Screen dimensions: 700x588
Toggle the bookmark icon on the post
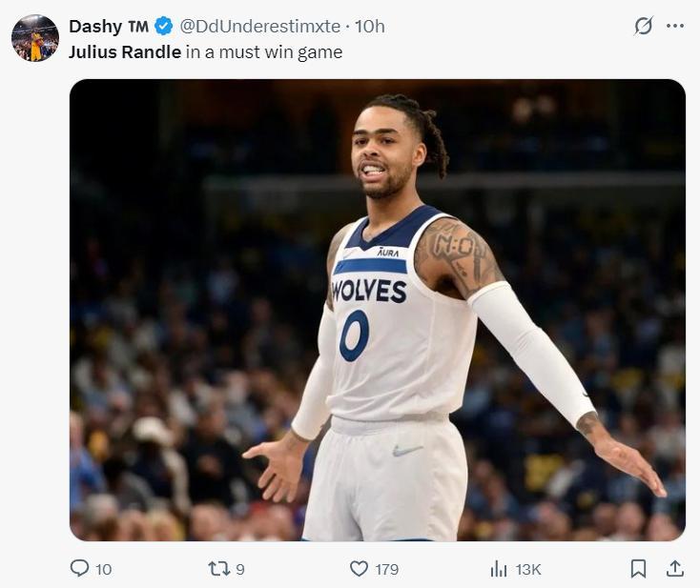(638, 568)
